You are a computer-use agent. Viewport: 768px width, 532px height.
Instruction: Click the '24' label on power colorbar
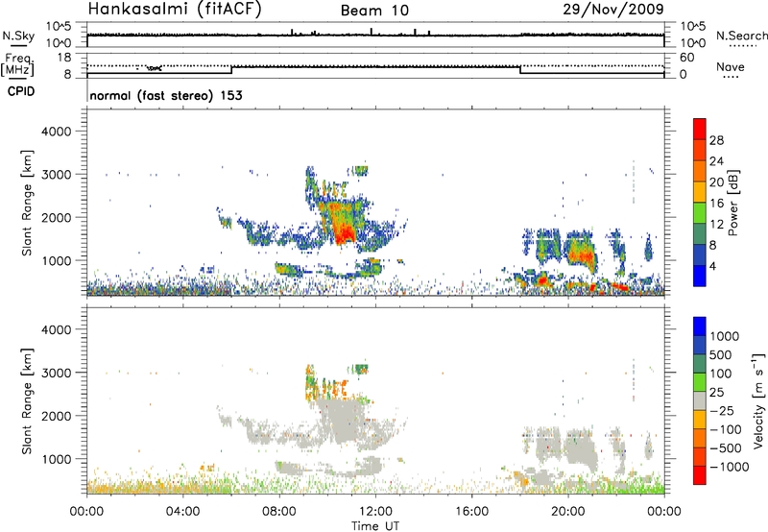tap(716, 161)
